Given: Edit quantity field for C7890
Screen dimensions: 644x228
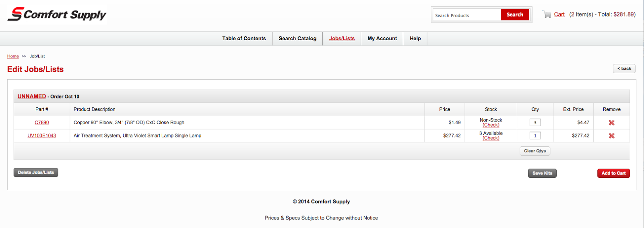Looking at the screenshot, I should pos(535,123).
